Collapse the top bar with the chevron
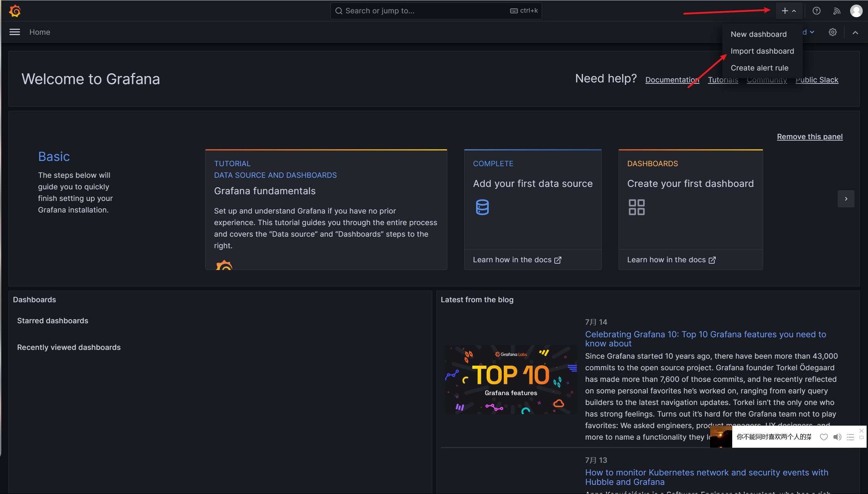Viewport: 868px width, 494px height. (x=855, y=33)
